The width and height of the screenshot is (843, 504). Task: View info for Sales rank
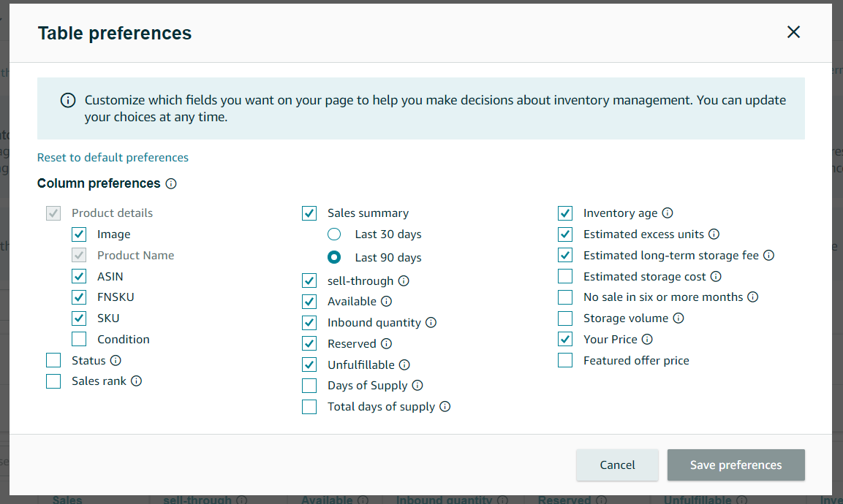click(x=136, y=381)
